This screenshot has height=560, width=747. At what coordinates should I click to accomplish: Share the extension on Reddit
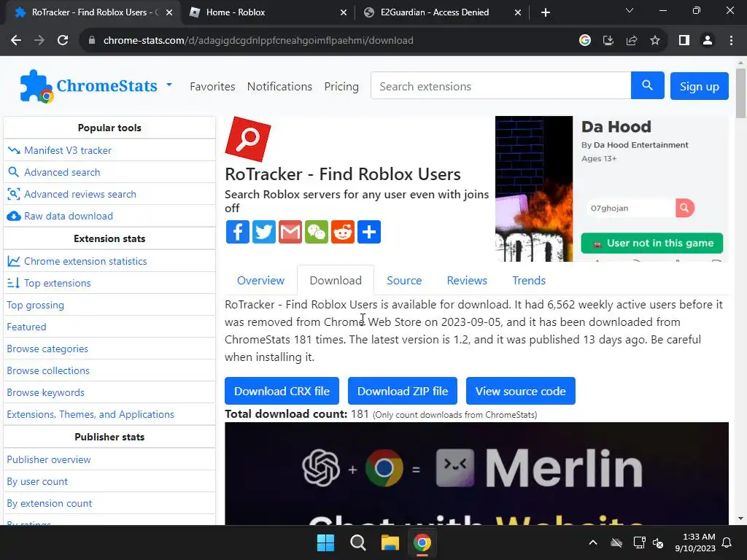tap(343, 232)
